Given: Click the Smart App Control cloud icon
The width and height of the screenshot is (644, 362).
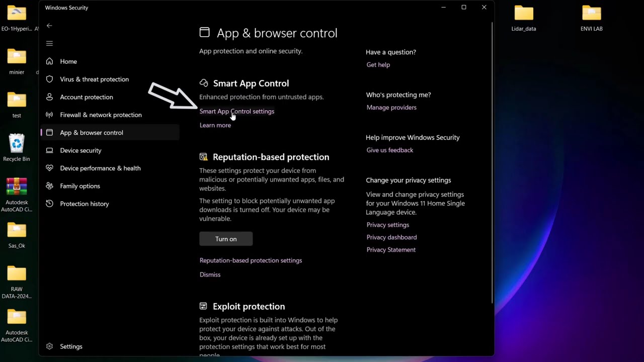Looking at the screenshot, I should (204, 83).
